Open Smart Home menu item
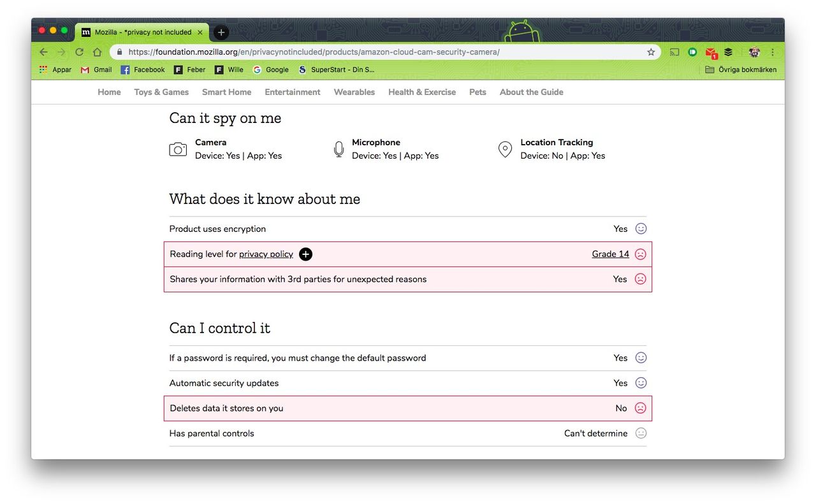This screenshot has height=504, width=816. [x=226, y=92]
